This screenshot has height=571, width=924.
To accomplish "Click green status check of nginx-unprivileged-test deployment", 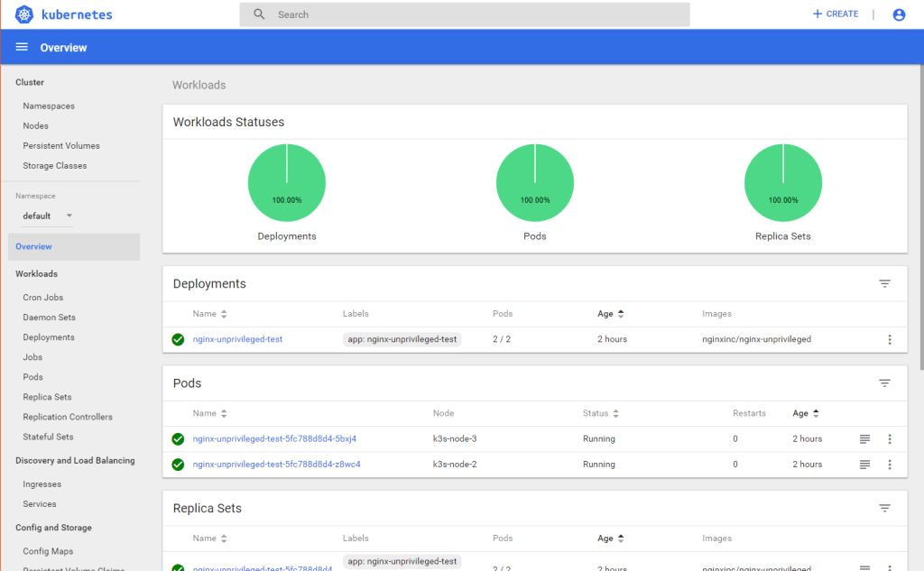I will (178, 339).
